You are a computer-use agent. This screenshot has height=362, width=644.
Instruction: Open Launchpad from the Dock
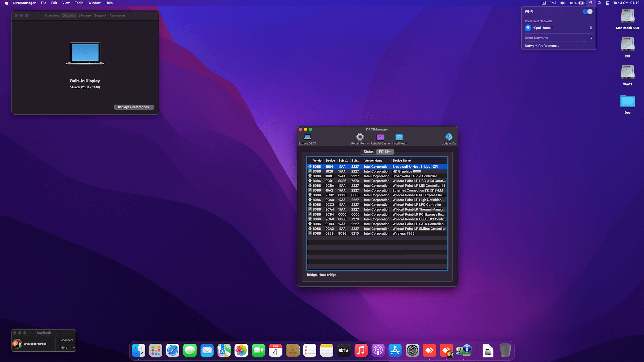(156, 350)
